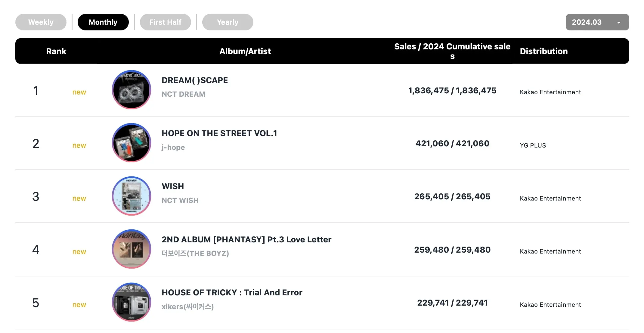644x333 pixels.
Task: Click the xikers artist name
Action: click(x=187, y=307)
